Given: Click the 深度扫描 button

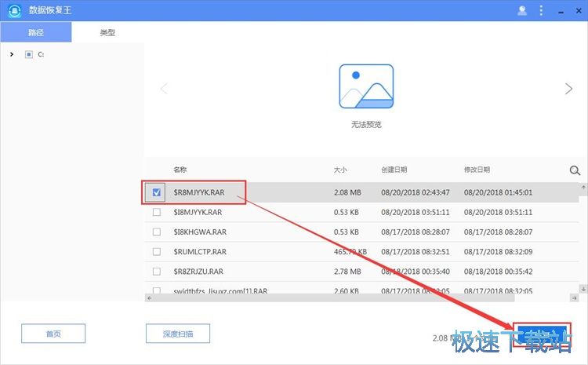Looking at the screenshot, I should point(178,334).
